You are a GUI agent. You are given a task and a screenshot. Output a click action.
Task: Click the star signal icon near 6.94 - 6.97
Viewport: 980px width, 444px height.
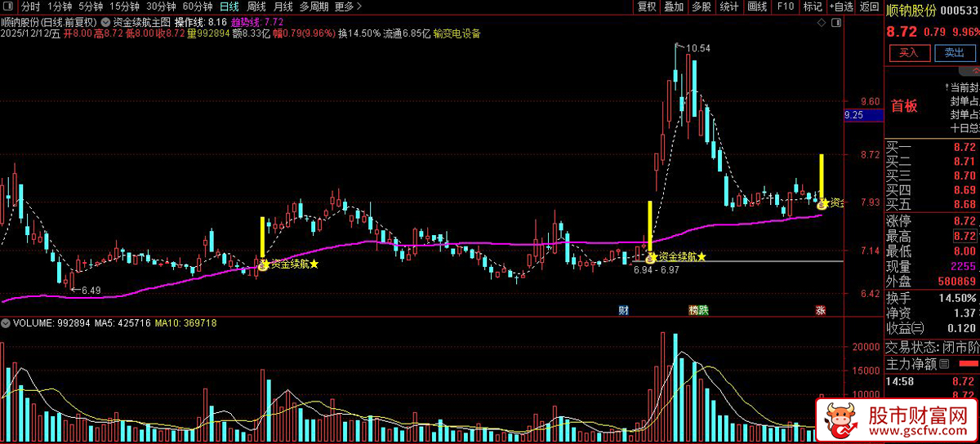(653, 256)
